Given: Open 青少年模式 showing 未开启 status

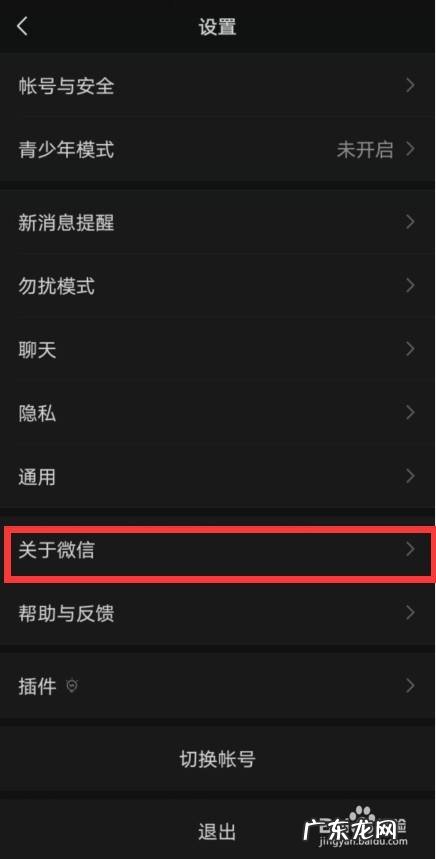Looking at the screenshot, I should point(218,149).
